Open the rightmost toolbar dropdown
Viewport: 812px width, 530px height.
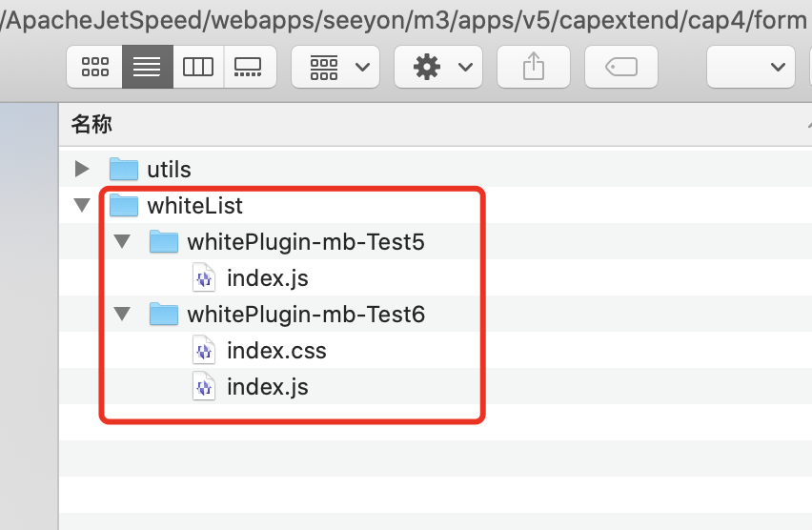[751, 67]
